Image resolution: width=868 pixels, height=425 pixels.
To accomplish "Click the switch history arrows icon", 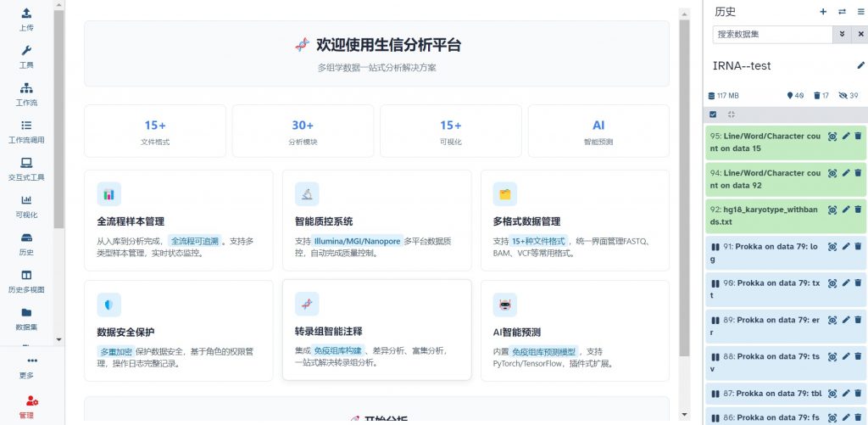I will tap(842, 12).
